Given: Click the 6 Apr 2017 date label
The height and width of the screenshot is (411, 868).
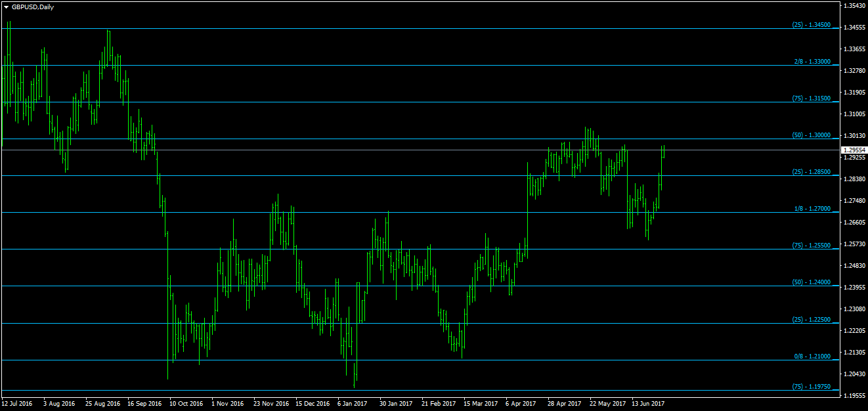Looking at the screenshot, I should coord(521,404).
